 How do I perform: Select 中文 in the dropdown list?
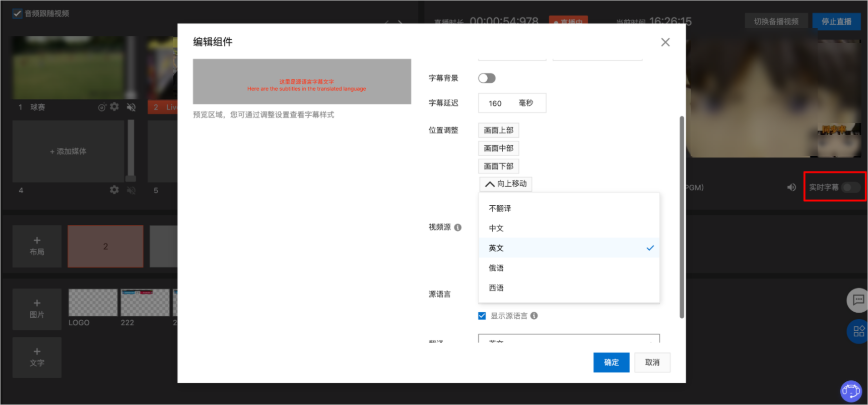click(x=569, y=228)
